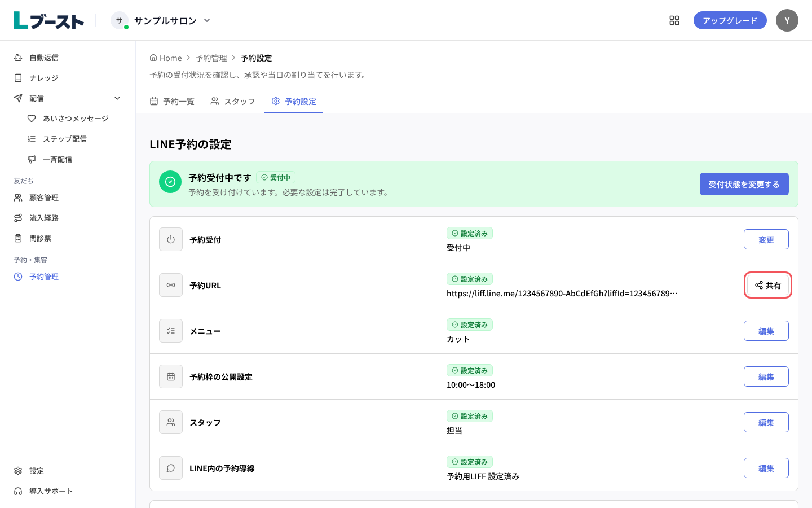This screenshot has height=508, width=812.
Task: Open あいさつメッセージ in the sidebar
Action: [x=74, y=119]
